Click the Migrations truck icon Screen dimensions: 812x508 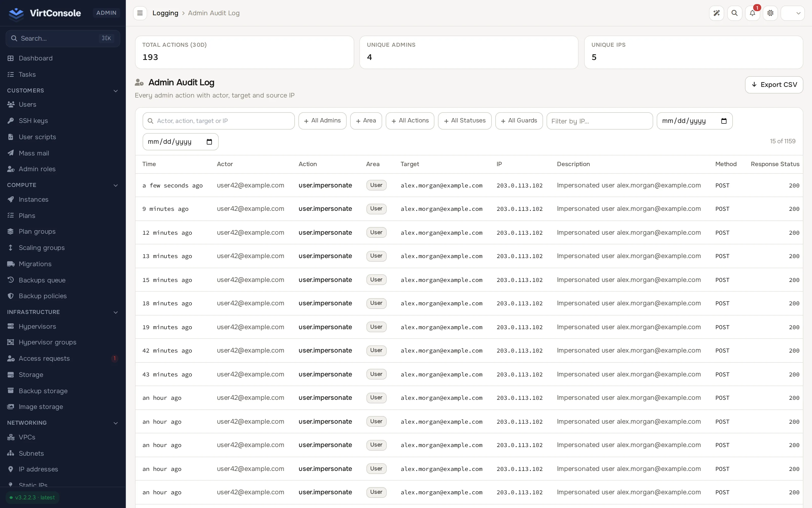tap(11, 264)
